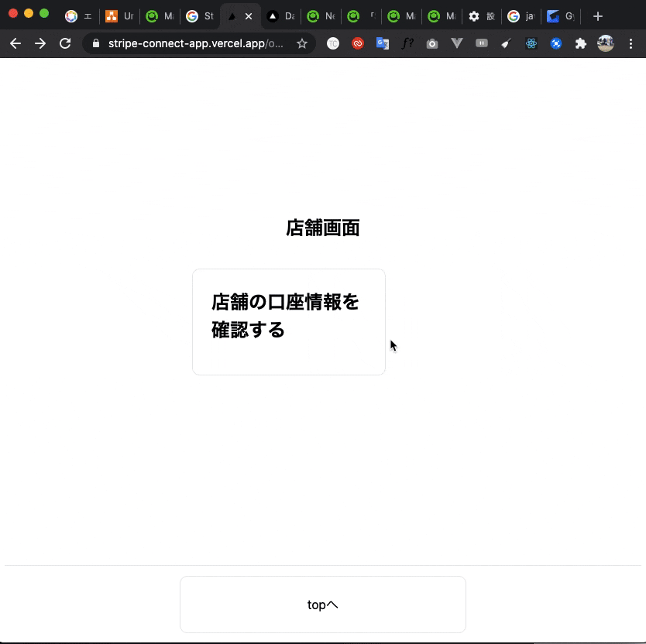
Task: Open Chrome's three-dot menu
Action: (x=631, y=43)
